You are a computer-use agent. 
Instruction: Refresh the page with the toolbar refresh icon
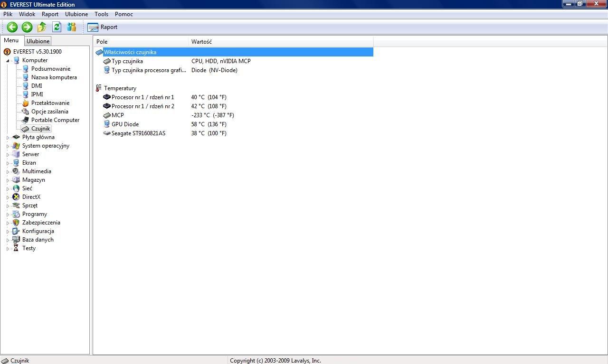coord(57,27)
